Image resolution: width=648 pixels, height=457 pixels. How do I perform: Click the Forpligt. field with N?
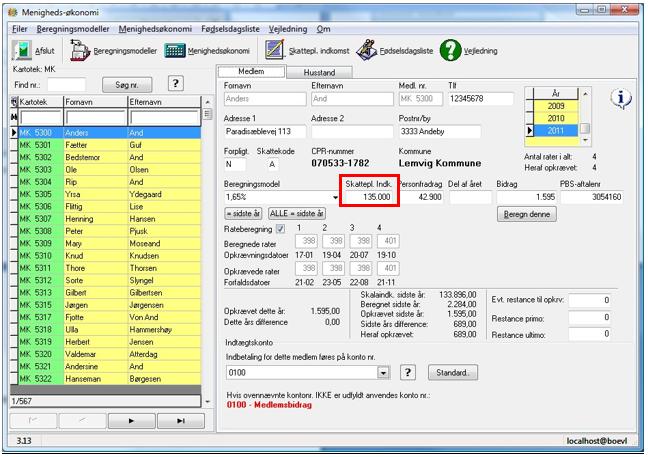(235, 164)
